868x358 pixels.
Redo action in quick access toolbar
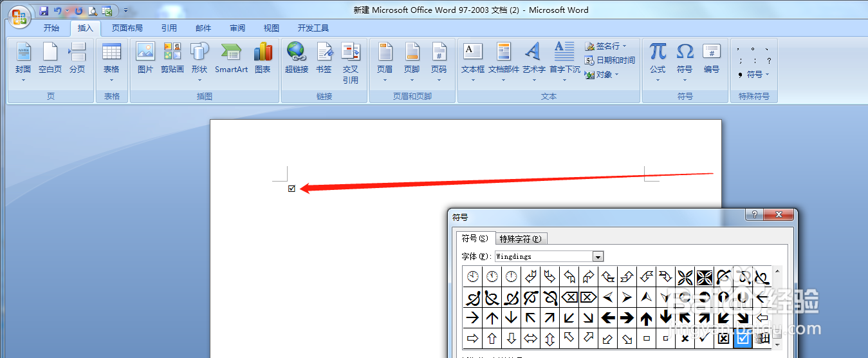[78, 11]
